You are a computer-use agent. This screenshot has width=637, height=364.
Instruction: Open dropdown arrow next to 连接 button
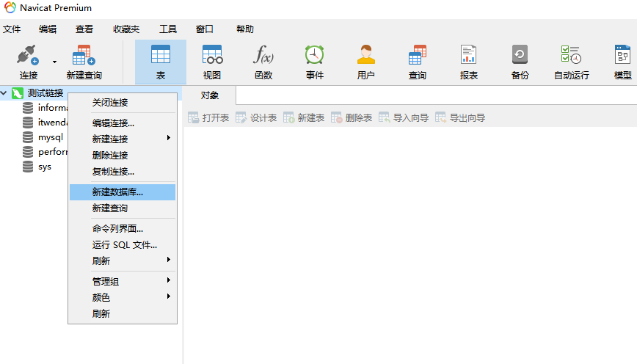(x=54, y=62)
